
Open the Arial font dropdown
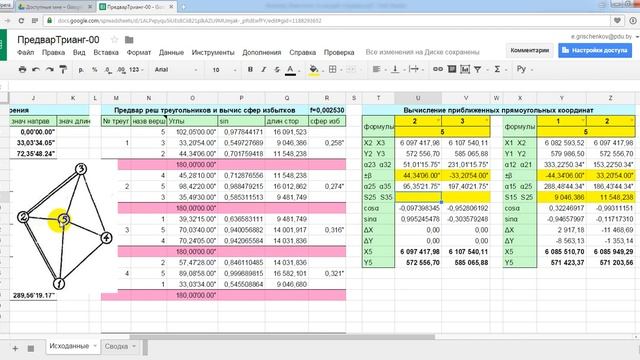176,70
